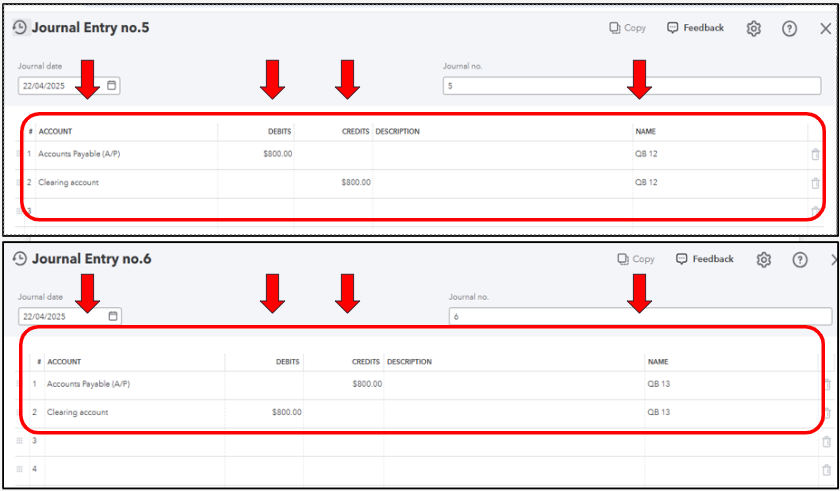The image size is (840, 491).
Task: Delete Accounts Payable line with QB 12
Action: [x=815, y=155]
